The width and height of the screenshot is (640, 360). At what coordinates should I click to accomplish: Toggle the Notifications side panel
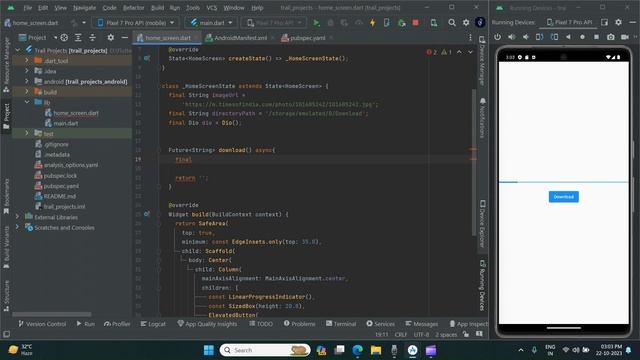482,118
